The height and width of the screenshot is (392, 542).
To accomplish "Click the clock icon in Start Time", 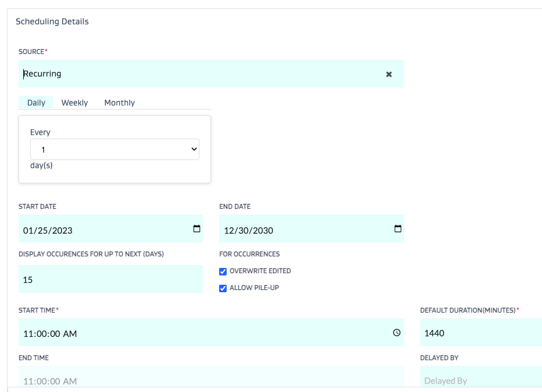I will pos(397,333).
